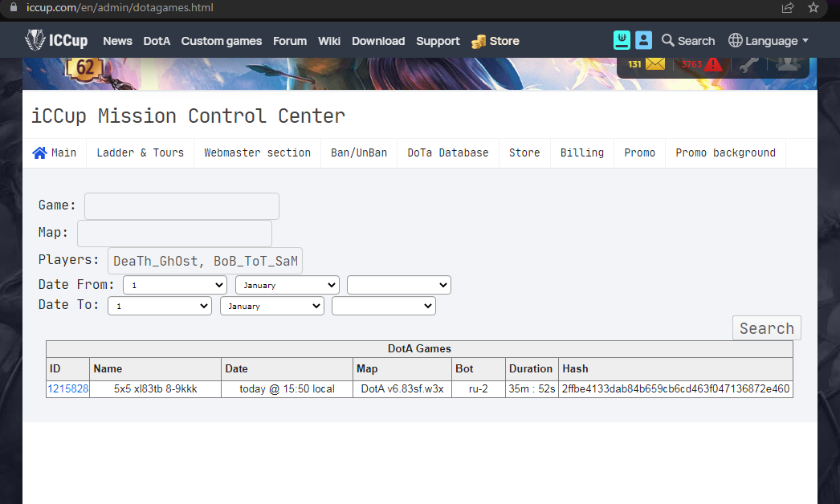Click the Name column header
The height and width of the screenshot is (504, 840).
pyautogui.click(x=155, y=369)
